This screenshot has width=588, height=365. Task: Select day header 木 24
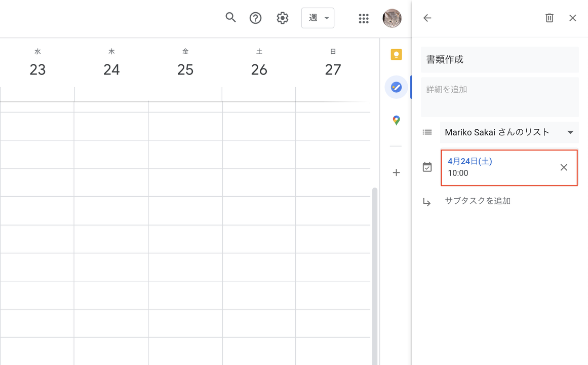click(111, 63)
